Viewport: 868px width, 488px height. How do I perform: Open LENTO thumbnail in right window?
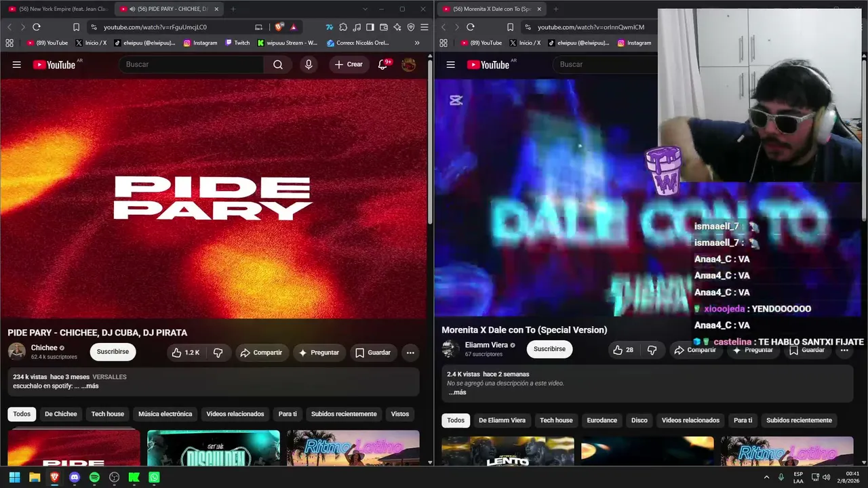tap(508, 451)
